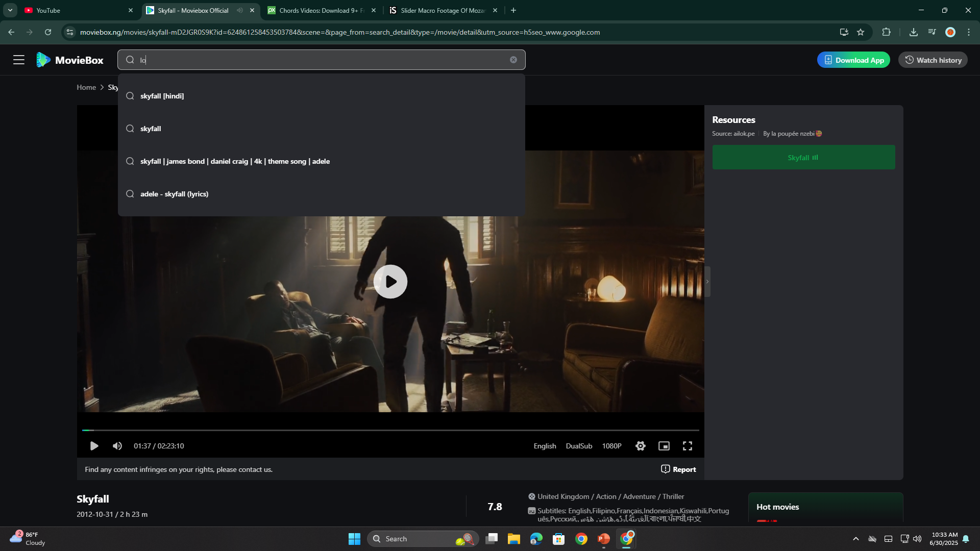The width and height of the screenshot is (980, 551).
Task: Go to the Home breadcrumb
Action: [86, 87]
